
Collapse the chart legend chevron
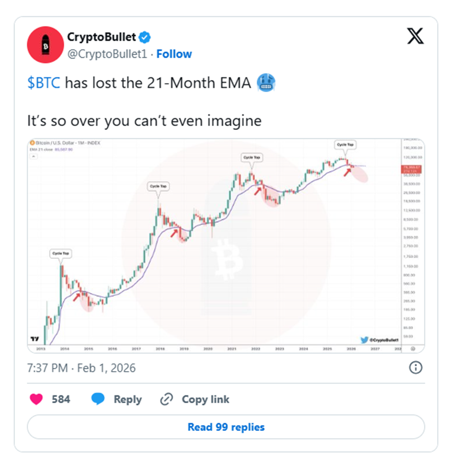(34, 156)
